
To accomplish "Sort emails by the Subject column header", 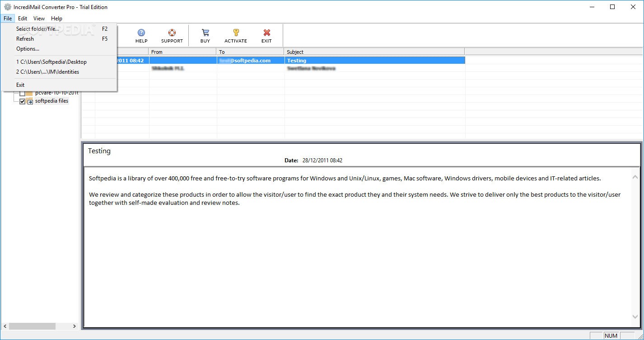I will coord(375,52).
